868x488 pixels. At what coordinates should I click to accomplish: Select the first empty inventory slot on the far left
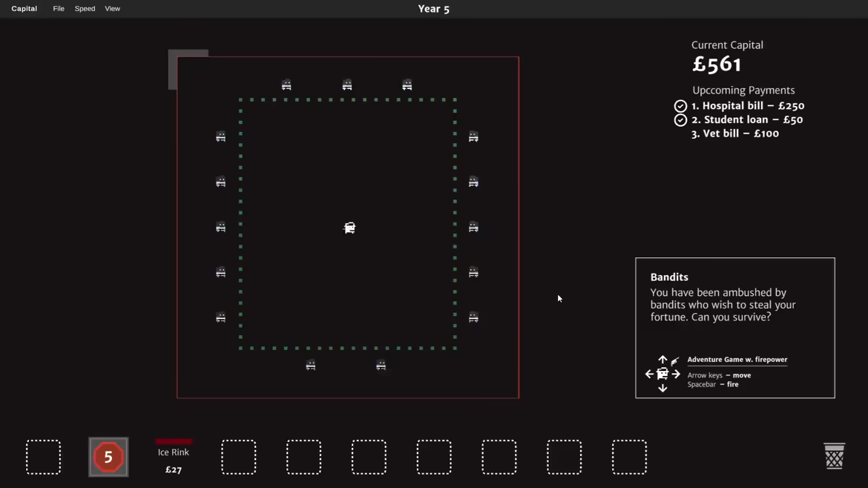pos(43,457)
